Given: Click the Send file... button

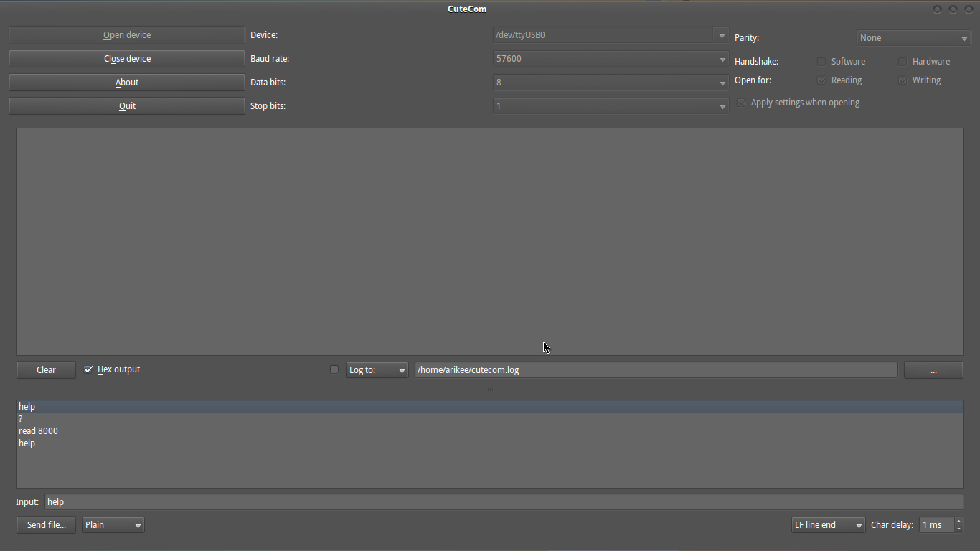Looking at the screenshot, I should [46, 525].
